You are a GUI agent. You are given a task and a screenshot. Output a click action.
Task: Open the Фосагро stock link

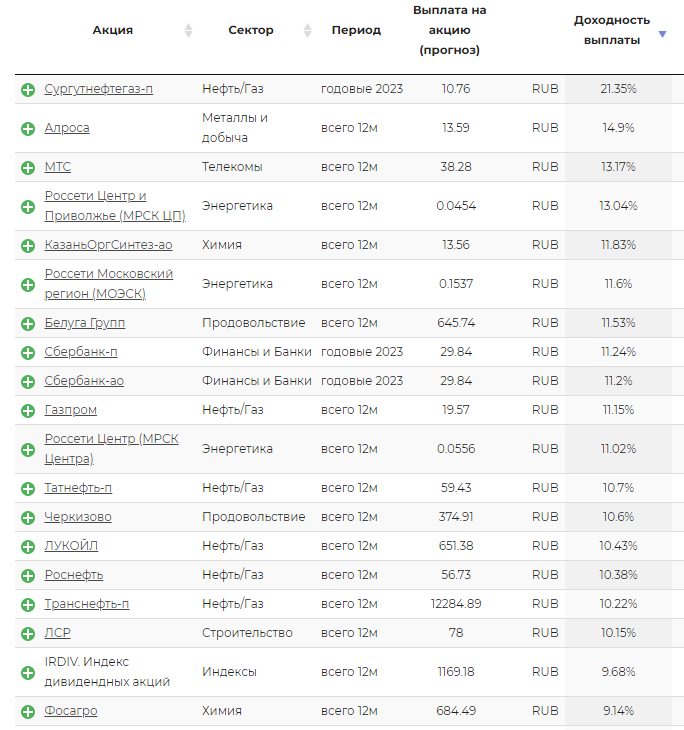(x=71, y=711)
